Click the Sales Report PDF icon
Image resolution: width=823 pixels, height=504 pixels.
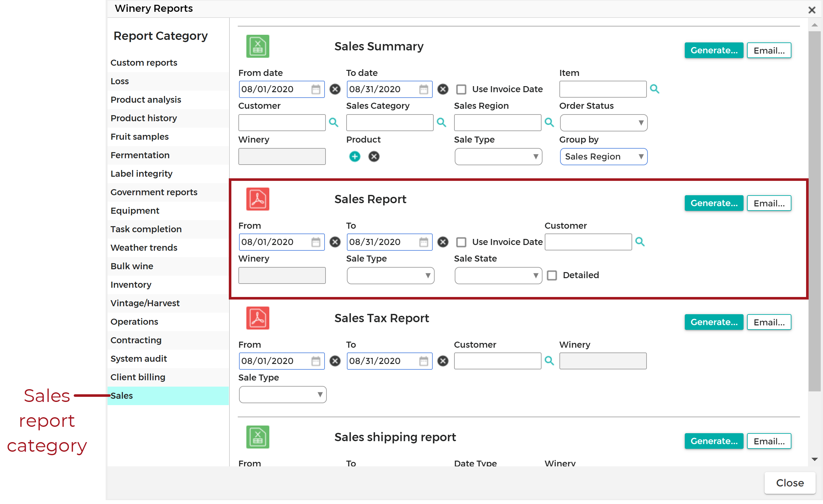pyautogui.click(x=258, y=199)
